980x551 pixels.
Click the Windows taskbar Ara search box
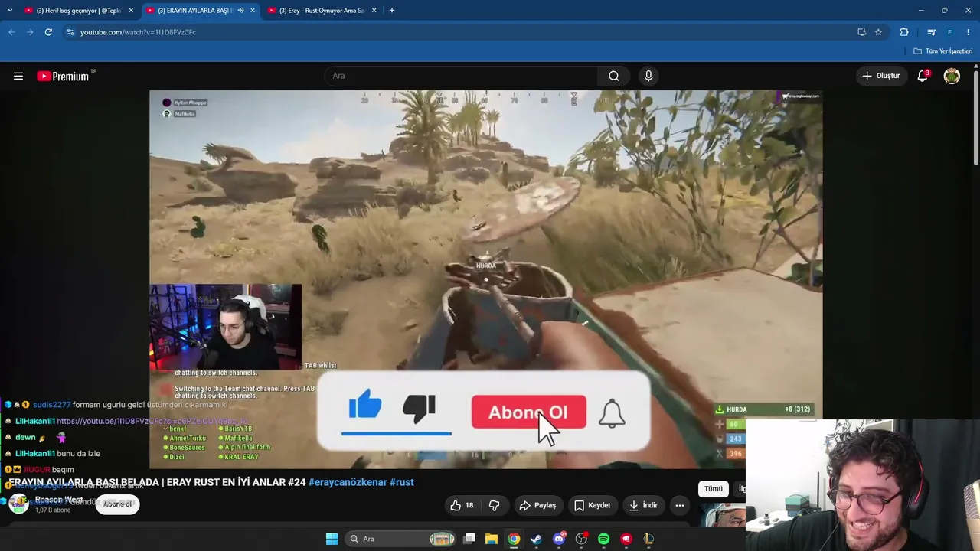402,539
